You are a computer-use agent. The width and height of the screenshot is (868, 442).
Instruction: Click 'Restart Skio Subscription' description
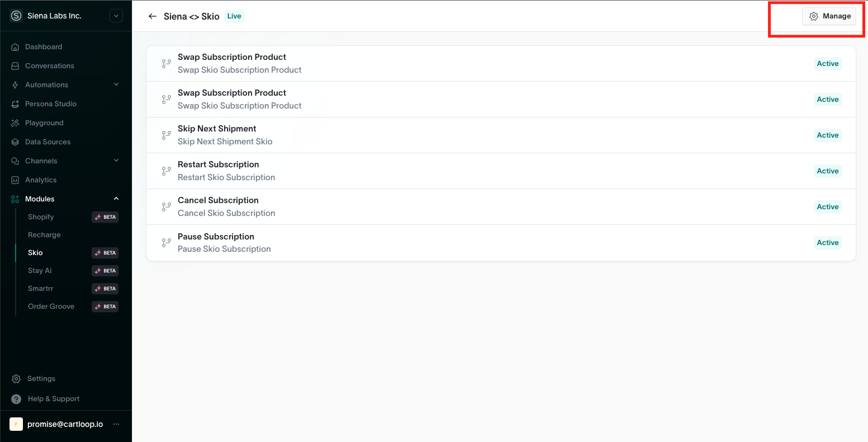point(226,177)
